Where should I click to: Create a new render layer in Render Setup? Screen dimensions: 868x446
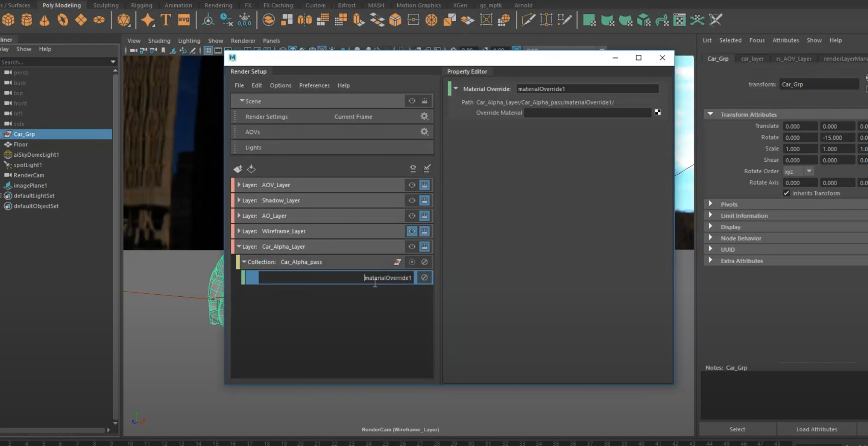click(x=238, y=169)
